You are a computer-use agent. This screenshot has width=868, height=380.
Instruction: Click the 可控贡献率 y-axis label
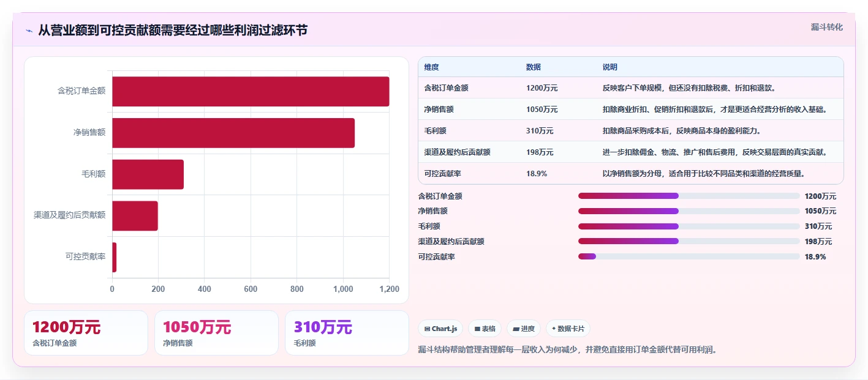click(x=86, y=257)
